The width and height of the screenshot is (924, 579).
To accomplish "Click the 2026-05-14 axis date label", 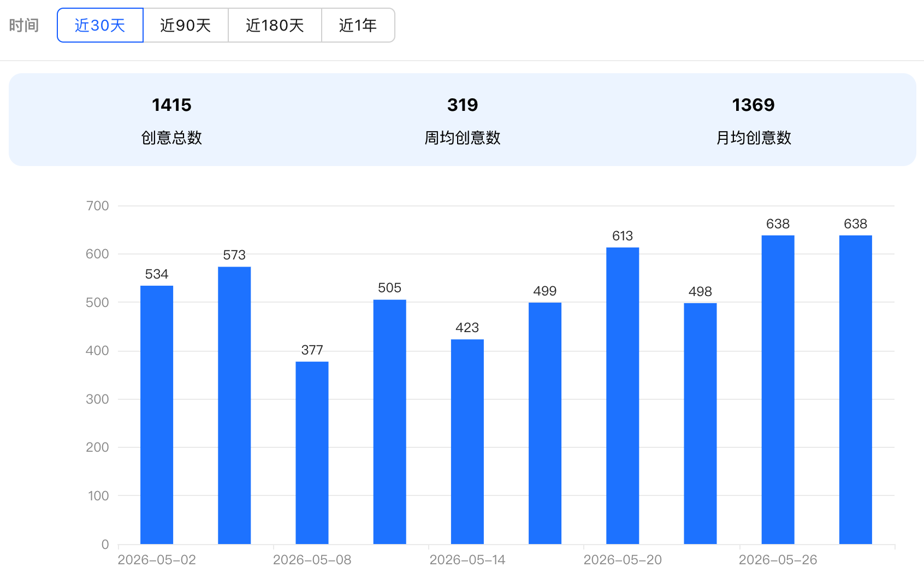I will coord(467,560).
